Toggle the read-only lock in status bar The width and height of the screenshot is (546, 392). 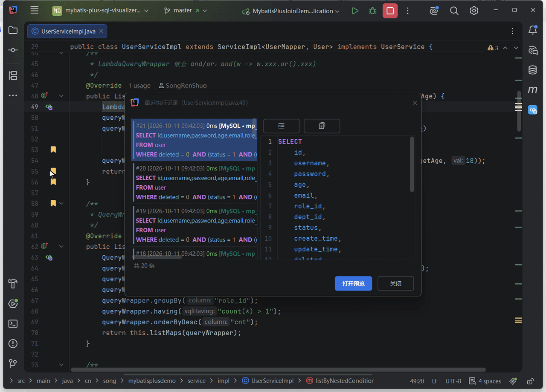[x=530, y=381]
